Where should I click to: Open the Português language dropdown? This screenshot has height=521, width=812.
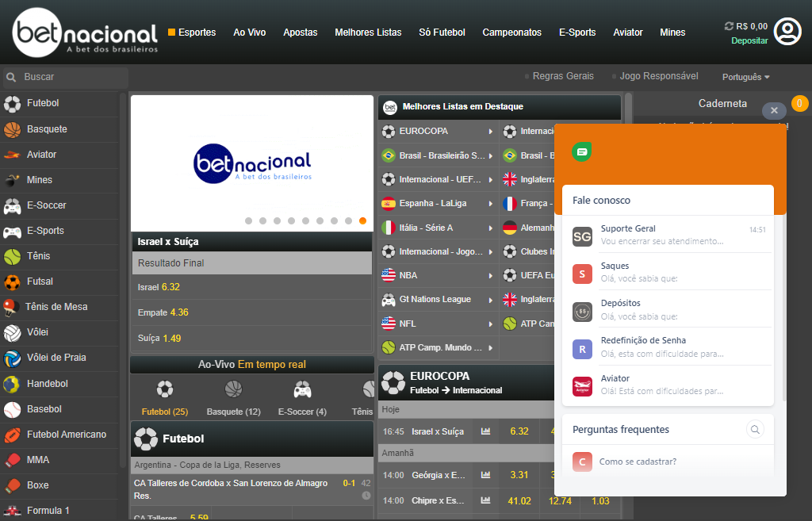(745, 77)
